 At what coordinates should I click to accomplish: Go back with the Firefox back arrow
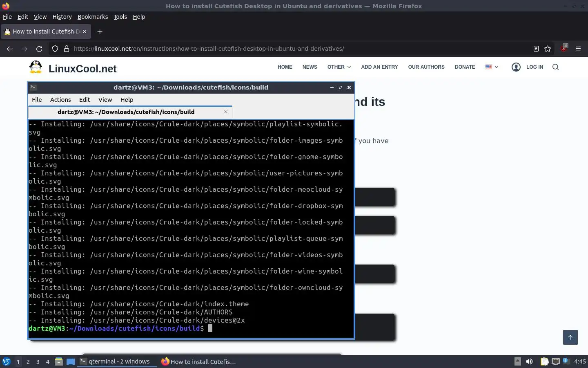coord(10,49)
